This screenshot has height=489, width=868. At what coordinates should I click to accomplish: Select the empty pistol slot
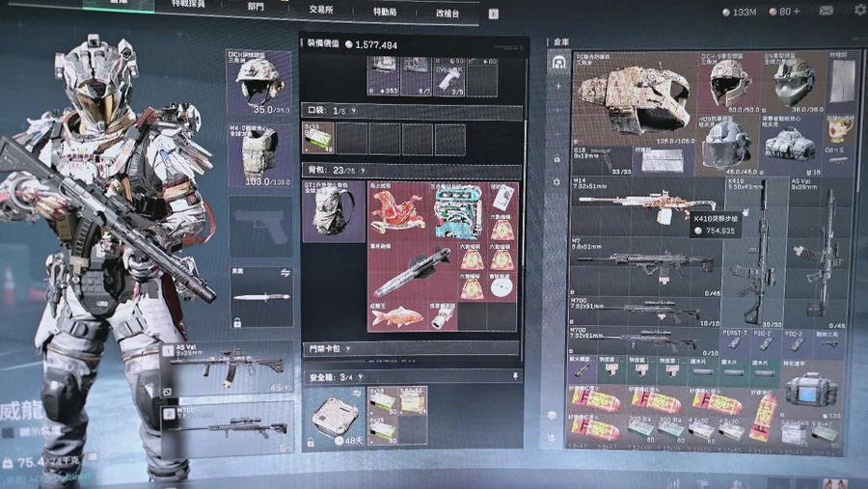[x=259, y=227]
